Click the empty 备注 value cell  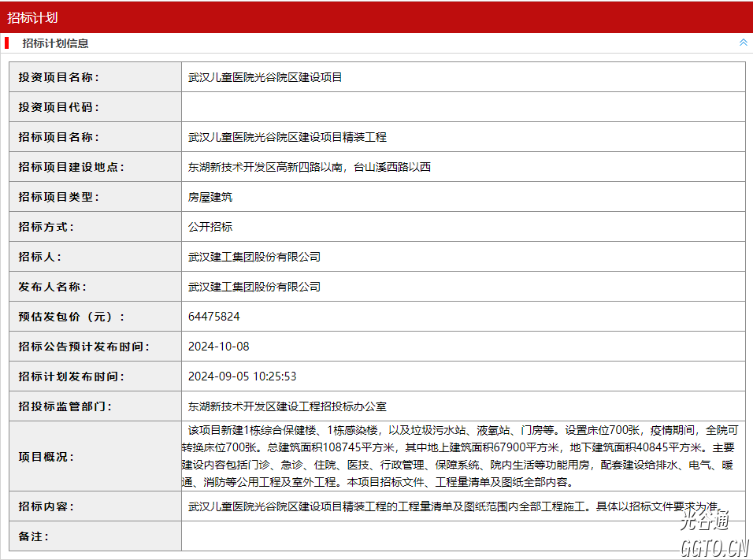(463, 536)
